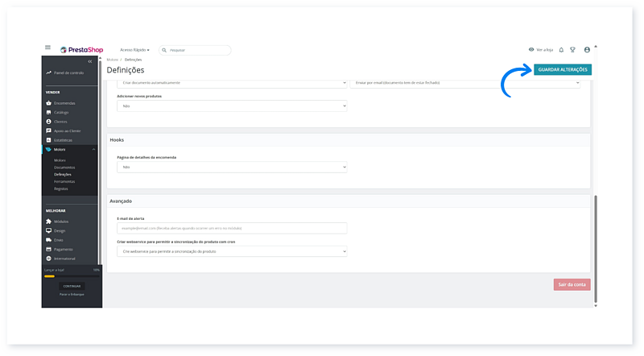Open the user profile icon

(586, 50)
